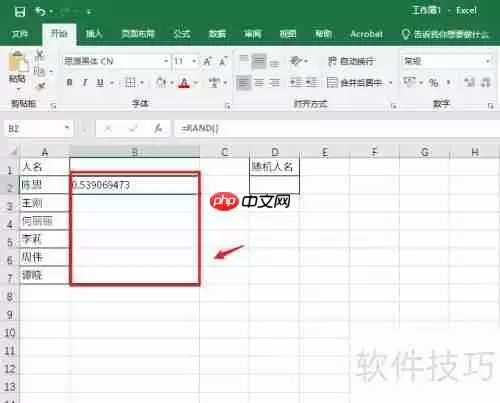
Task: Open the 数据 ribbon tab
Action: (217, 34)
